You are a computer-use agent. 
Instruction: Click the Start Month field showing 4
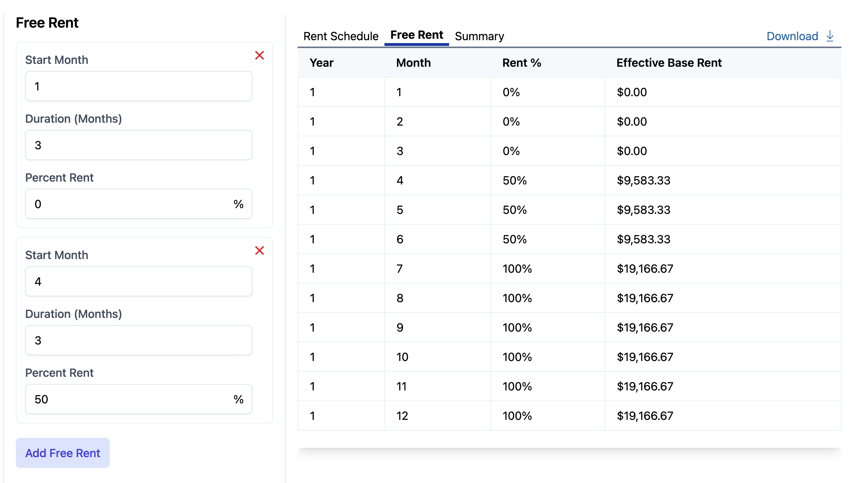138,281
